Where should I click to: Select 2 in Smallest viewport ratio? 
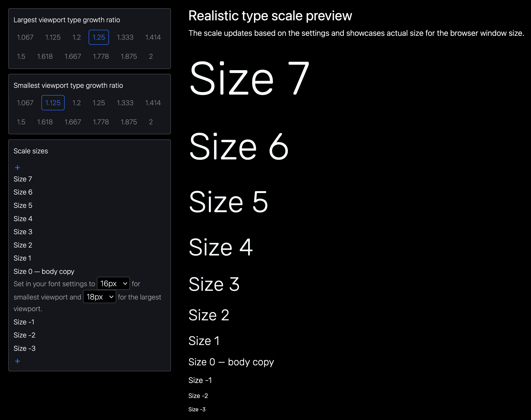(x=151, y=122)
